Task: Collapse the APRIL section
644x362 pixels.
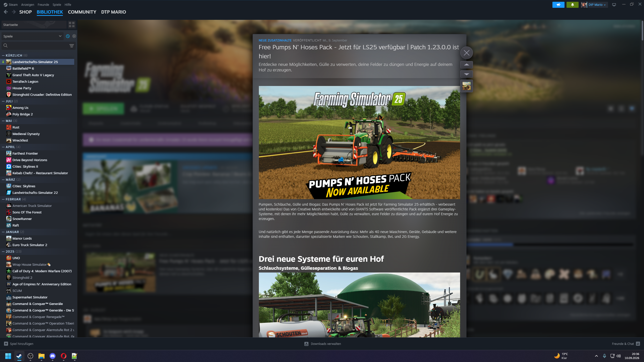Action: (3, 147)
